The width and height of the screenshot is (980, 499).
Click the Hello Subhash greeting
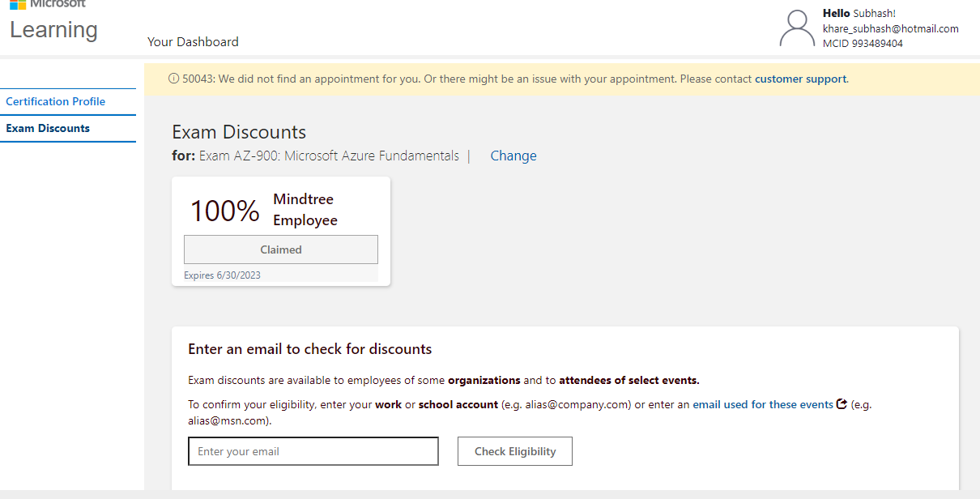pos(859,14)
